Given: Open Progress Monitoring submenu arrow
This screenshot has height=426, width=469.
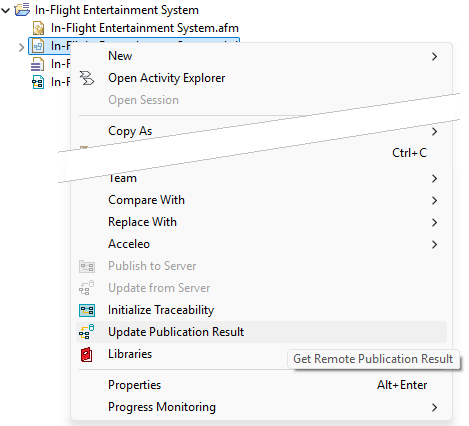Looking at the screenshot, I should [434, 407].
